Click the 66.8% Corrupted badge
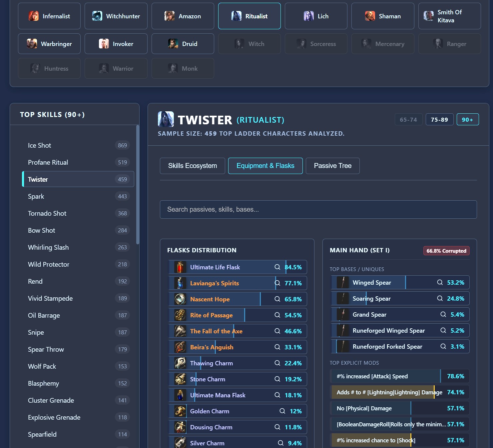Image resolution: width=493 pixels, height=448 pixels. pyautogui.click(x=446, y=251)
